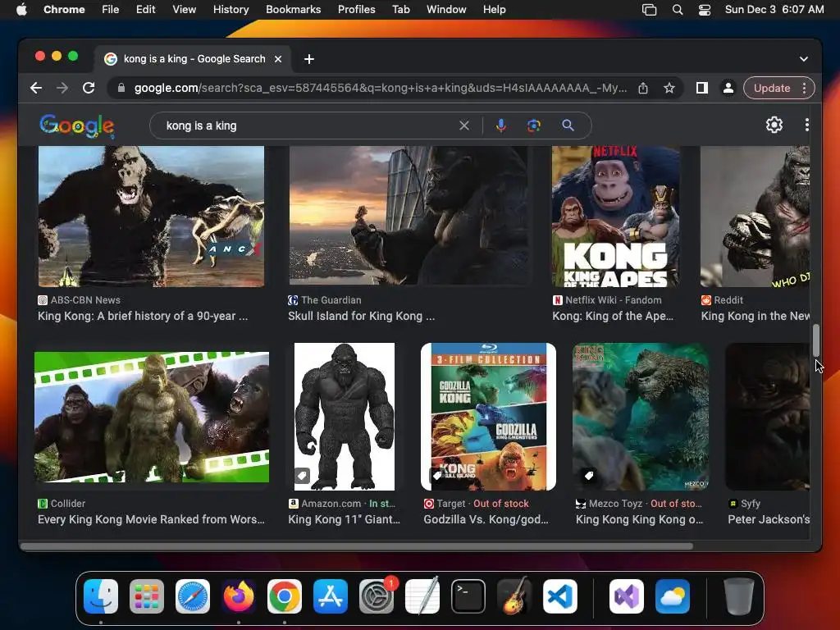
Task: Click the Google logo
Action: click(x=76, y=126)
